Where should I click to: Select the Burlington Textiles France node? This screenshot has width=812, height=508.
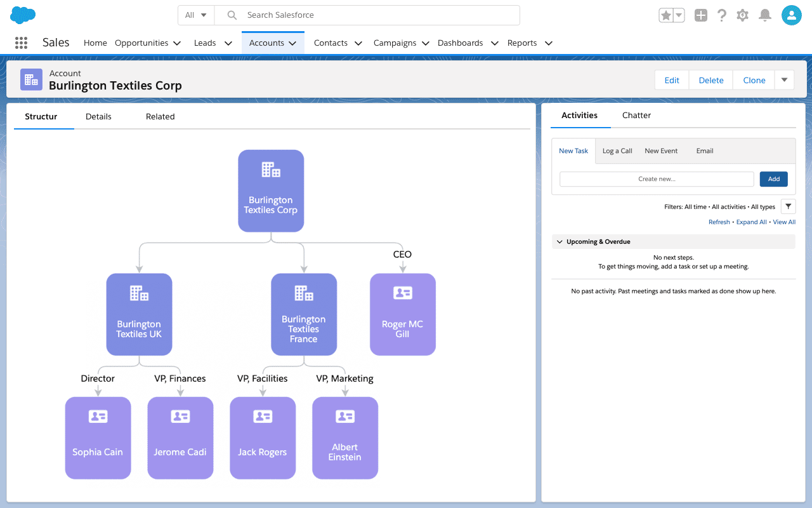coord(304,314)
